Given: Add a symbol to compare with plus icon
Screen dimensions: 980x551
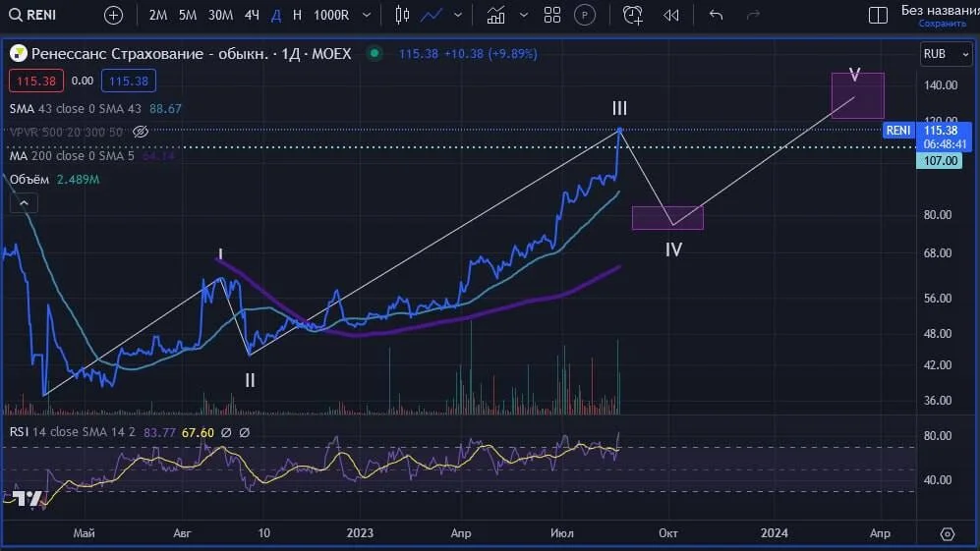Looking at the screenshot, I should [113, 15].
